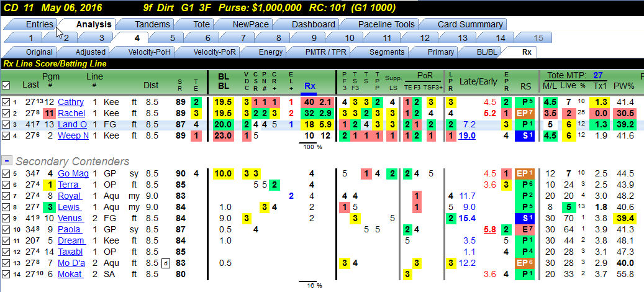The image size is (644, 292).
Task: Open the Entries tab
Action: click(x=39, y=24)
